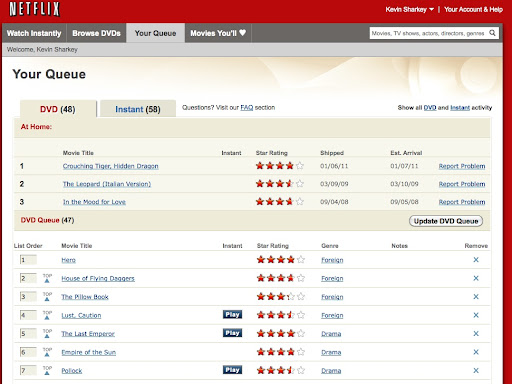
Task: Remove The Last Emperor from queue
Action: coord(476,333)
